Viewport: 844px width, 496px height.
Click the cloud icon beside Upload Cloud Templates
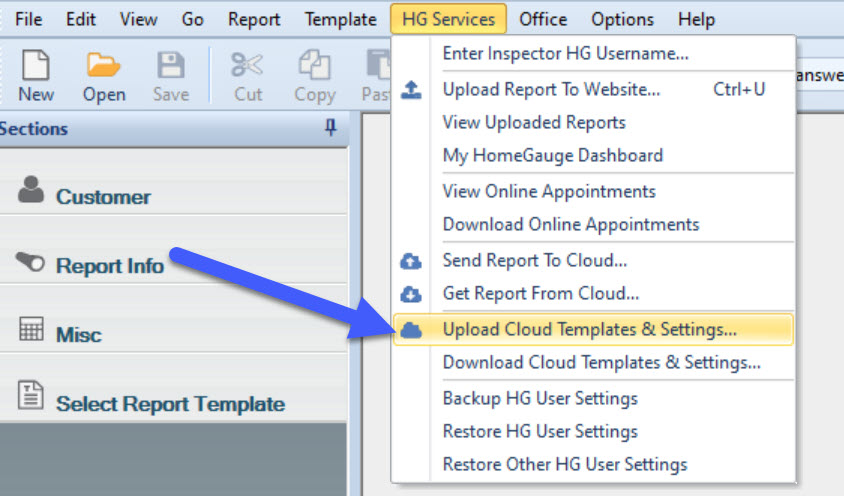coord(411,330)
